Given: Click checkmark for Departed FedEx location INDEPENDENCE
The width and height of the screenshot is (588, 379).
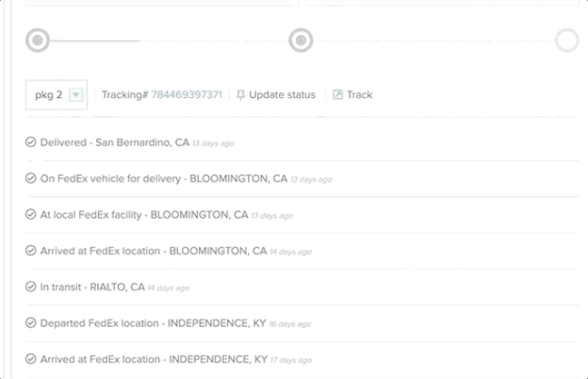Looking at the screenshot, I should point(31,322).
